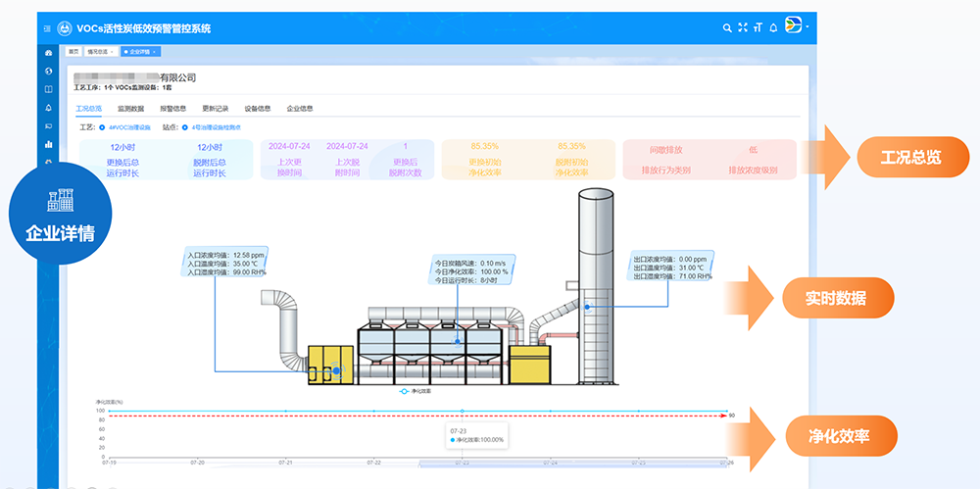Open the bar chart icon in sidebar
The height and width of the screenshot is (489, 980).
click(49, 144)
